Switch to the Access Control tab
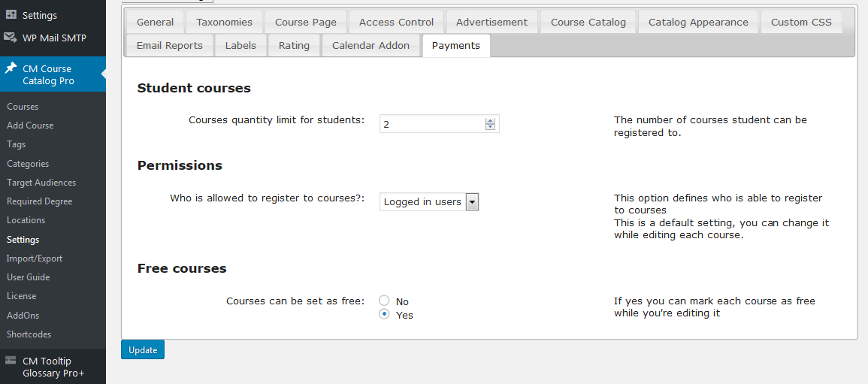868x384 pixels. pyautogui.click(x=396, y=22)
